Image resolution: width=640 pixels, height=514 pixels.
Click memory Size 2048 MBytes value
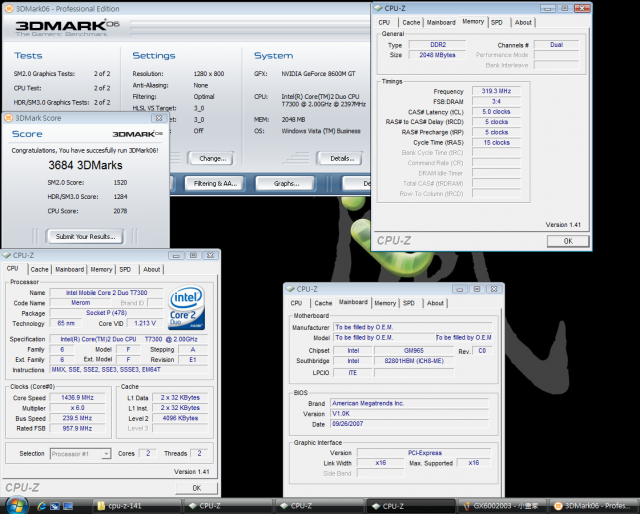click(x=438, y=55)
